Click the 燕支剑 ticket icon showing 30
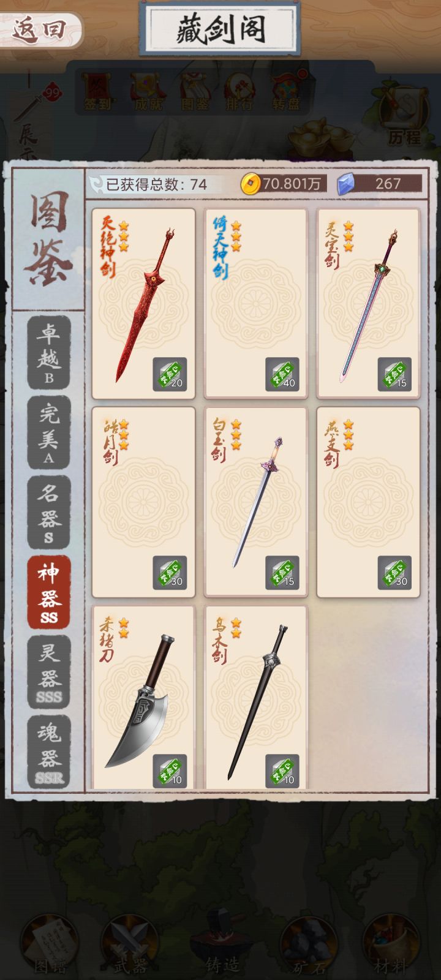The width and height of the screenshot is (441, 980). tap(394, 573)
